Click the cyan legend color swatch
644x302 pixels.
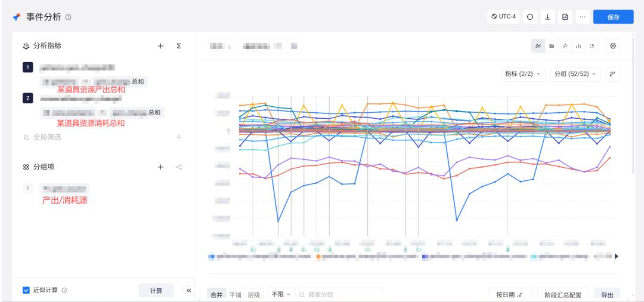[534, 257]
